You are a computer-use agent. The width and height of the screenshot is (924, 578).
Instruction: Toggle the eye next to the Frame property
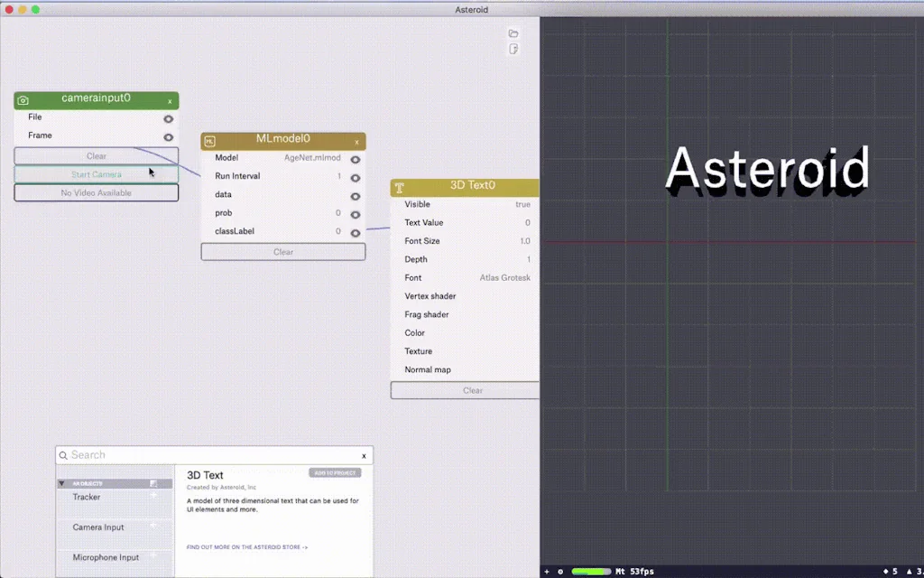pos(168,135)
